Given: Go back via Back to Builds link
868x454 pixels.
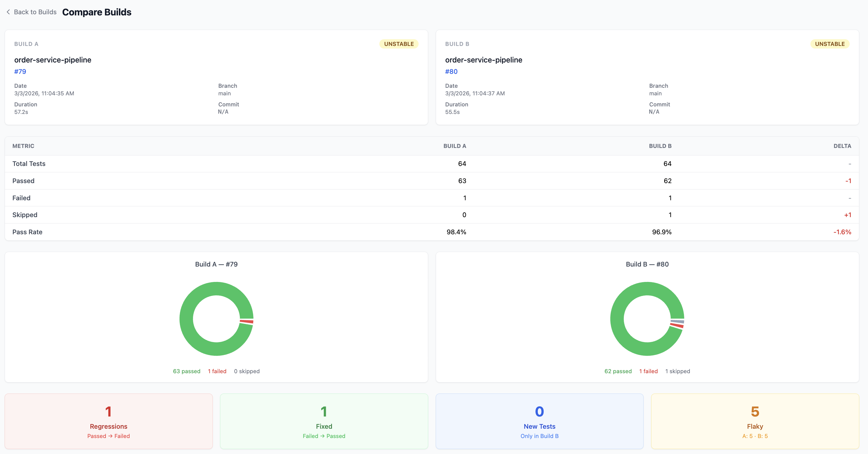Looking at the screenshot, I should click(x=35, y=12).
